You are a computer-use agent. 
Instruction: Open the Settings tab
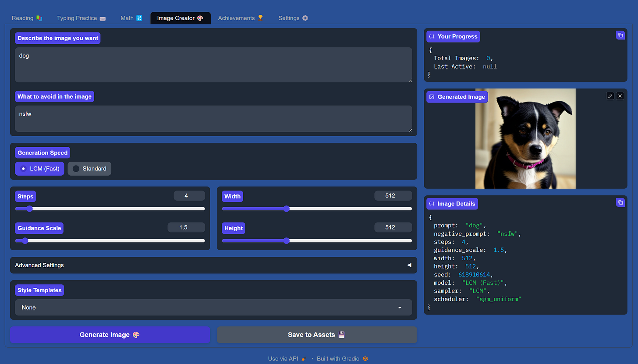tap(293, 18)
